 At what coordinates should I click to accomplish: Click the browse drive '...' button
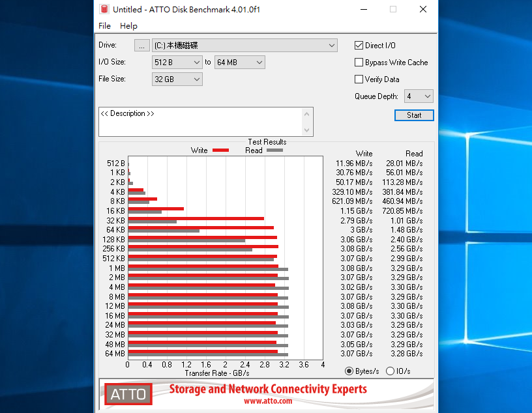pyautogui.click(x=142, y=46)
